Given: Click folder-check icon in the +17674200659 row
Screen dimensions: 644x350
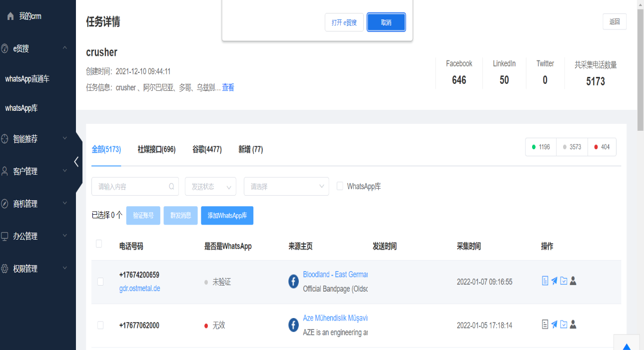Looking at the screenshot, I should coord(564,281).
